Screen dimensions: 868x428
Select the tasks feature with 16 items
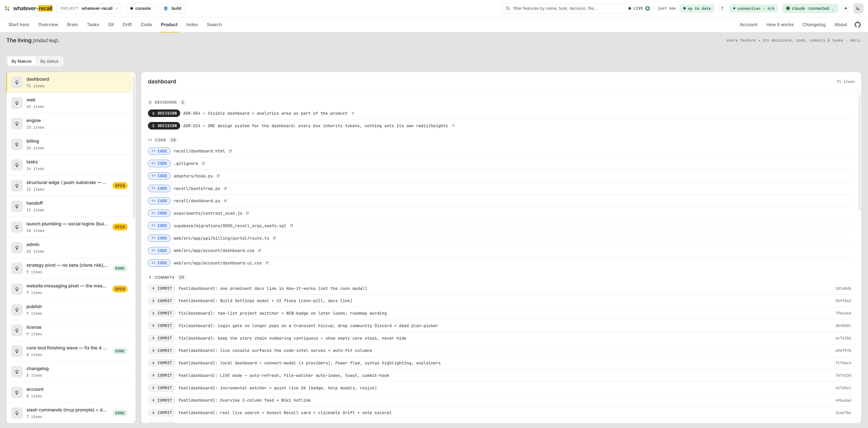70,165
